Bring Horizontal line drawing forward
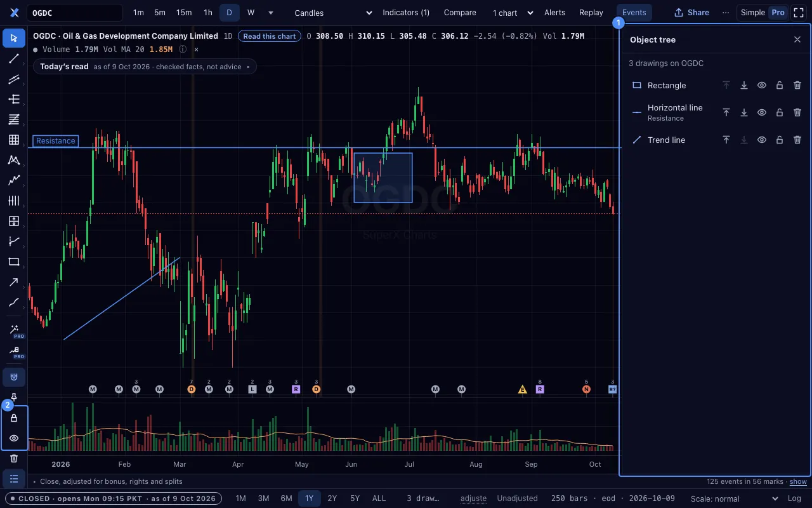This screenshot has width=812, height=508. (726, 112)
